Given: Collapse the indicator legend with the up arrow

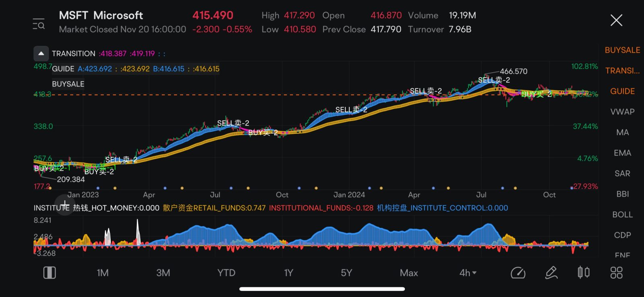Looking at the screenshot, I should (x=41, y=53).
